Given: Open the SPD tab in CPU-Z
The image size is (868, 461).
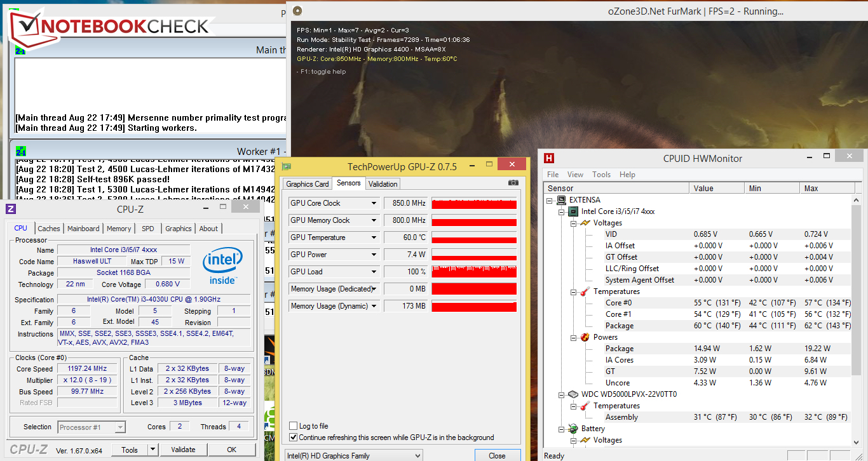Looking at the screenshot, I should [x=147, y=229].
